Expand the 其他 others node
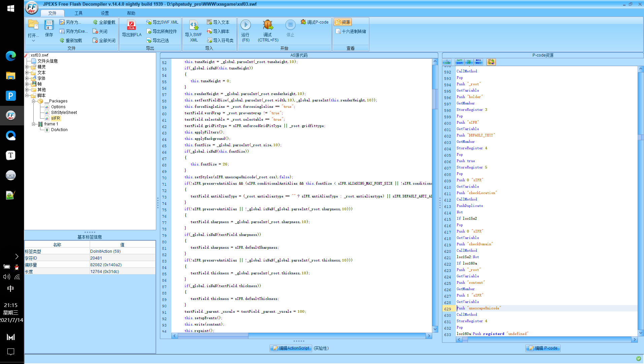Screen dimensions: 644x364 [27, 90]
